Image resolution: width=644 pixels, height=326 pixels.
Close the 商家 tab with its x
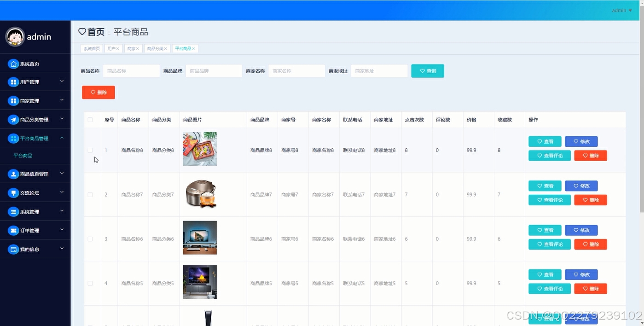tap(138, 48)
